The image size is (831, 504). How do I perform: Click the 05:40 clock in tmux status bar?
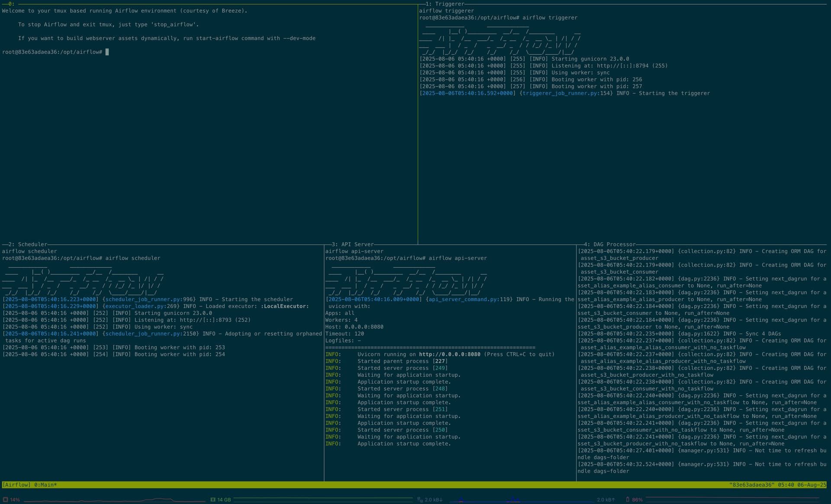pos(786,485)
